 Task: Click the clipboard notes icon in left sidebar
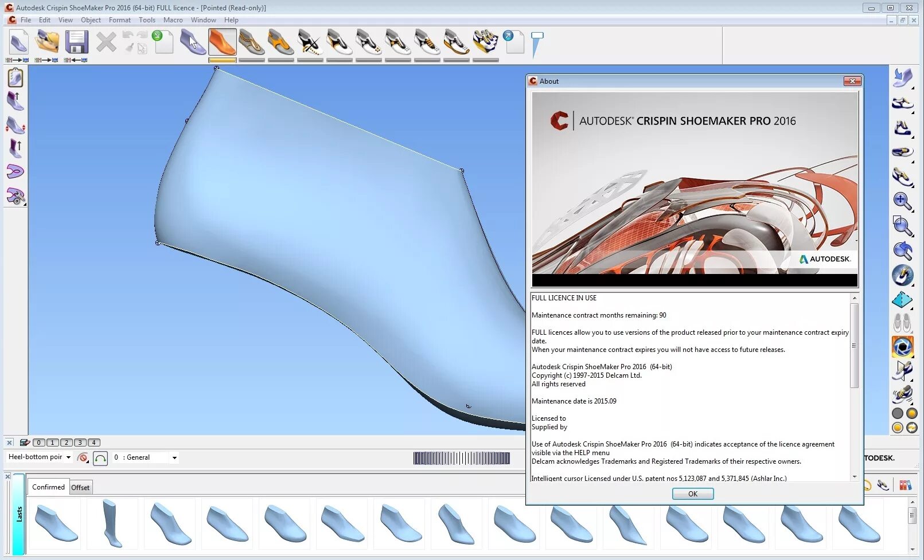[x=15, y=77]
